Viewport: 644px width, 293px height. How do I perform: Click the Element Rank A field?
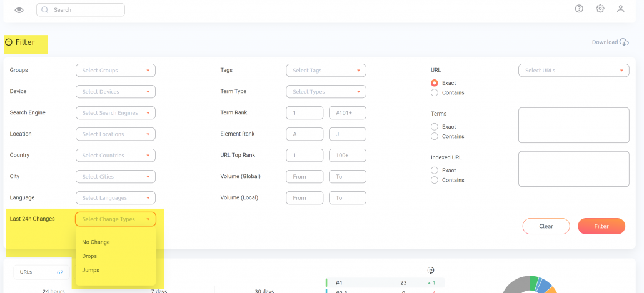coord(304,134)
